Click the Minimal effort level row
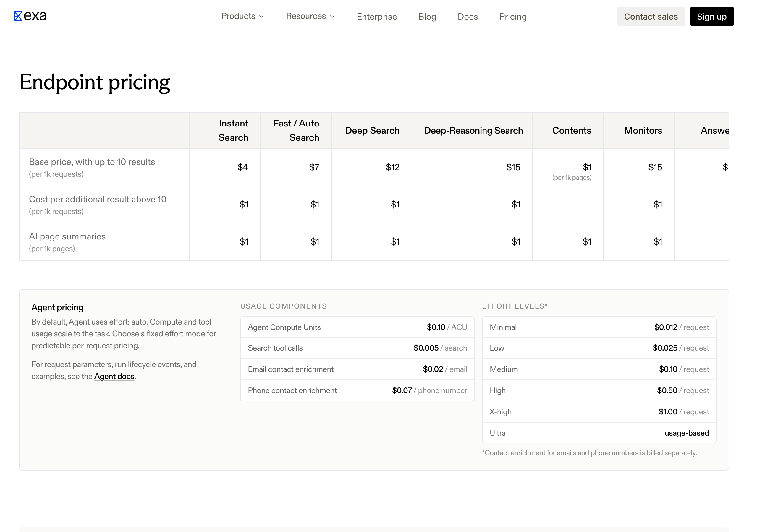This screenshot has height=532, width=757. pos(599,327)
